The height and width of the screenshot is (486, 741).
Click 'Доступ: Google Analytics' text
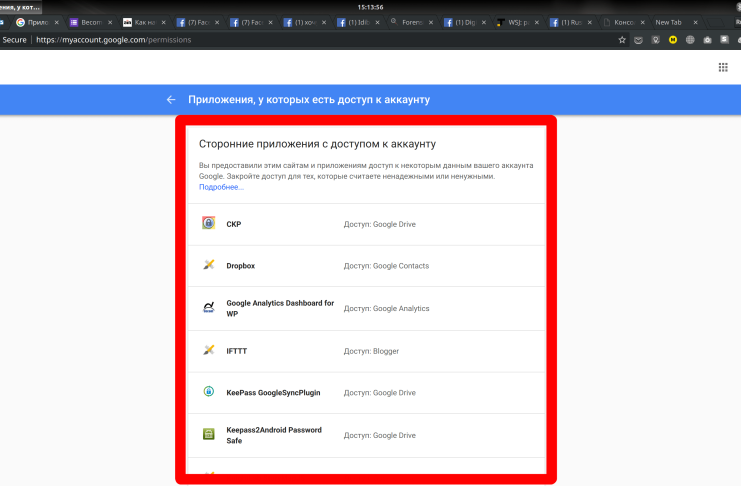click(x=387, y=309)
